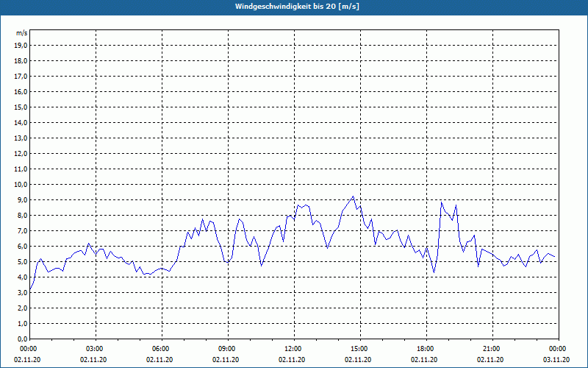Select the 4,0 y-axis value
This screenshot has height=368, width=588.
[22, 277]
